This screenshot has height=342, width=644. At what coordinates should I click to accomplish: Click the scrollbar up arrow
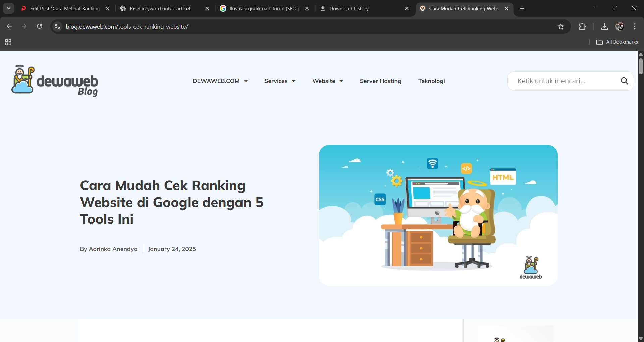pyautogui.click(x=641, y=54)
